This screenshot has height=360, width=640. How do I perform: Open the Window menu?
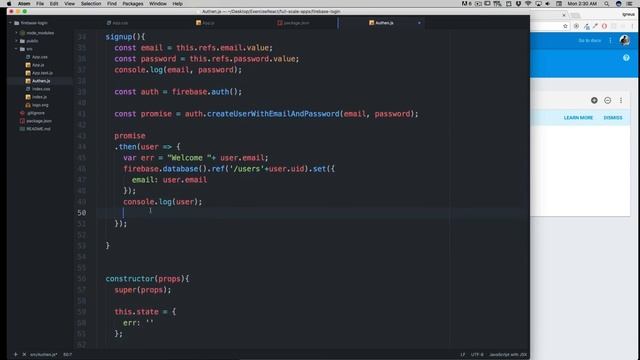click(x=158, y=4)
